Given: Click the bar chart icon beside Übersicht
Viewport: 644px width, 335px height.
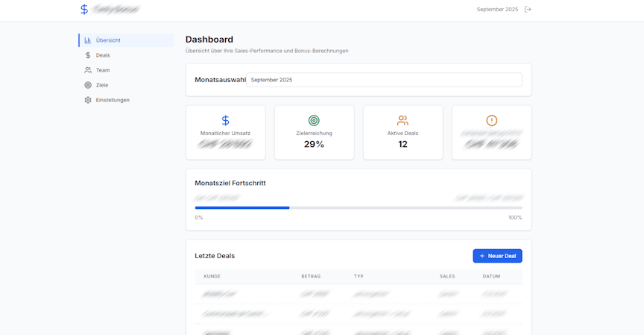Looking at the screenshot, I should tap(88, 40).
